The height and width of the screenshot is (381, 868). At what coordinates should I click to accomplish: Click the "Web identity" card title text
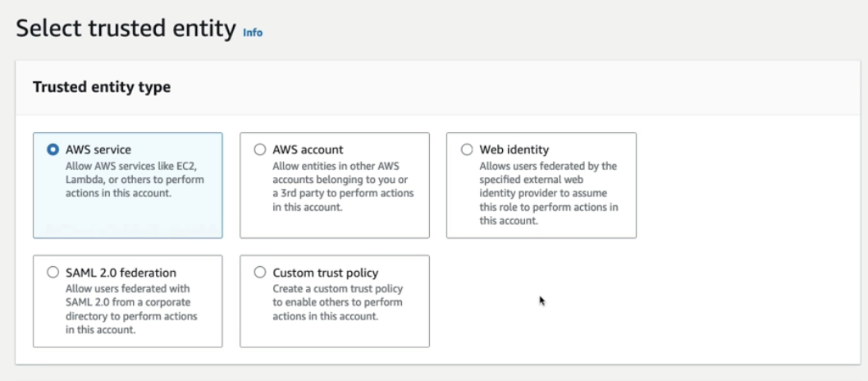pyautogui.click(x=514, y=149)
